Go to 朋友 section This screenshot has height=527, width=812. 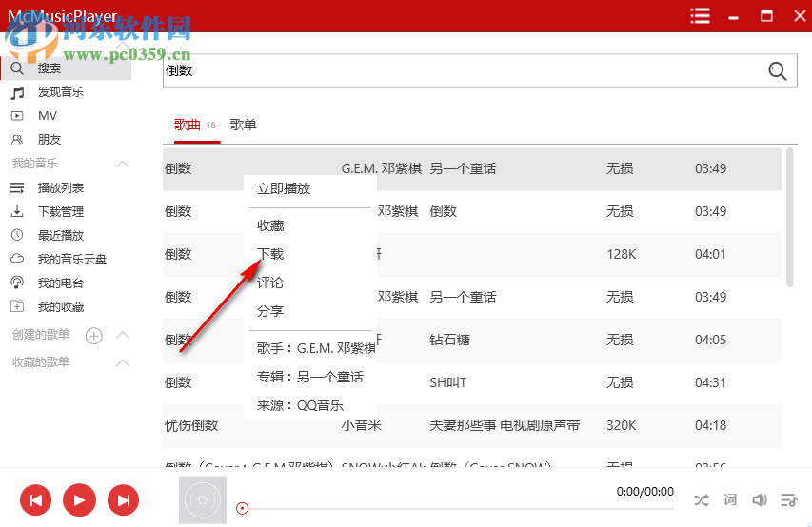tap(50, 140)
